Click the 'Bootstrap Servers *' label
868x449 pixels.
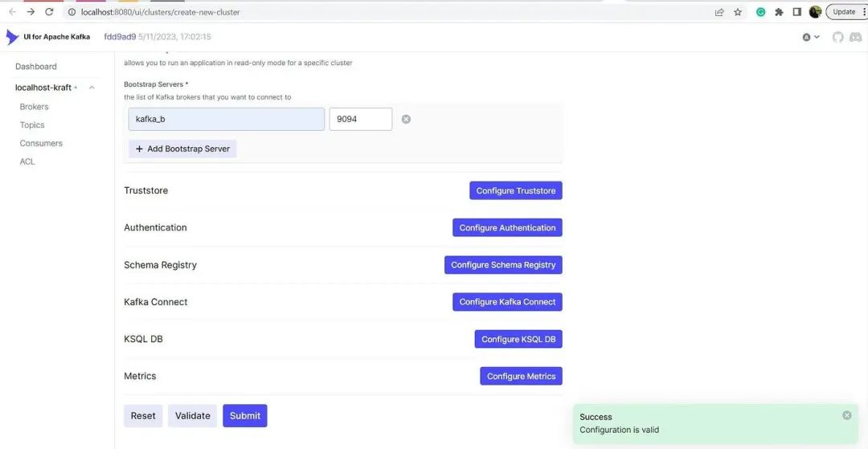157,84
